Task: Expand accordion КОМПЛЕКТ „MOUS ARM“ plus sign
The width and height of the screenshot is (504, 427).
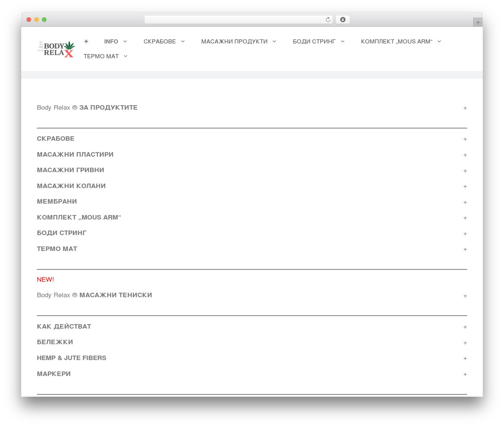Action: [465, 218]
